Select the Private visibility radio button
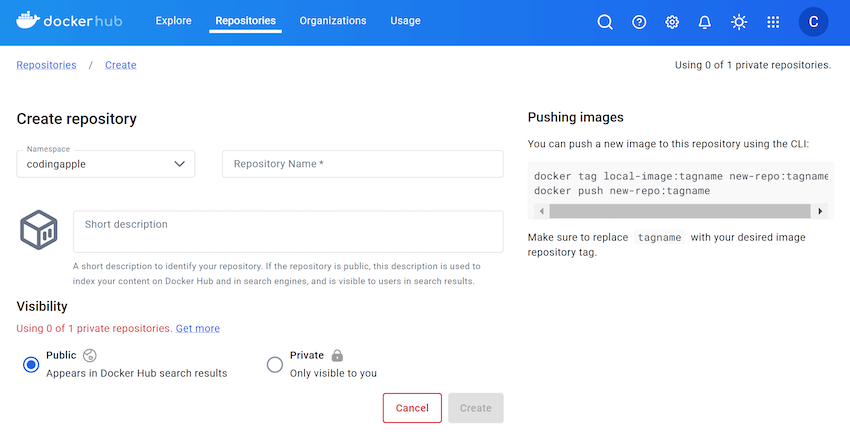The image size is (850, 435). point(275,364)
